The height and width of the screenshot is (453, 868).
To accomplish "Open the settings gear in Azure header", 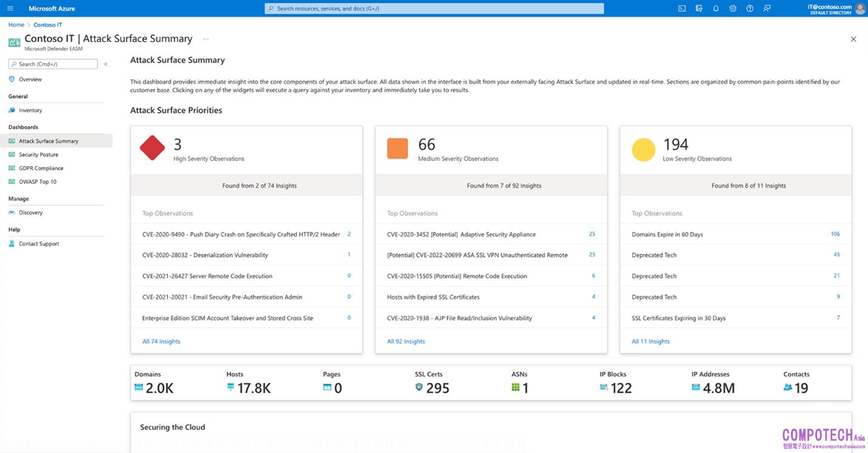I will point(733,8).
